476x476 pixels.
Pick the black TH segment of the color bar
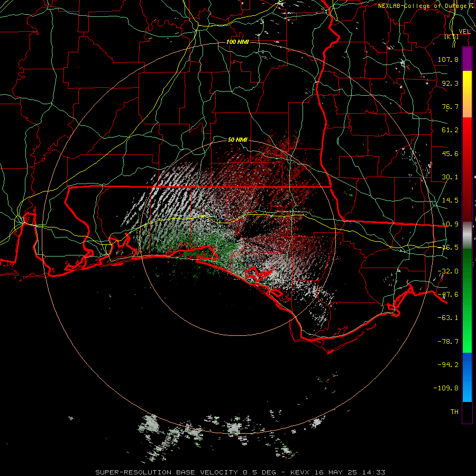click(x=467, y=412)
